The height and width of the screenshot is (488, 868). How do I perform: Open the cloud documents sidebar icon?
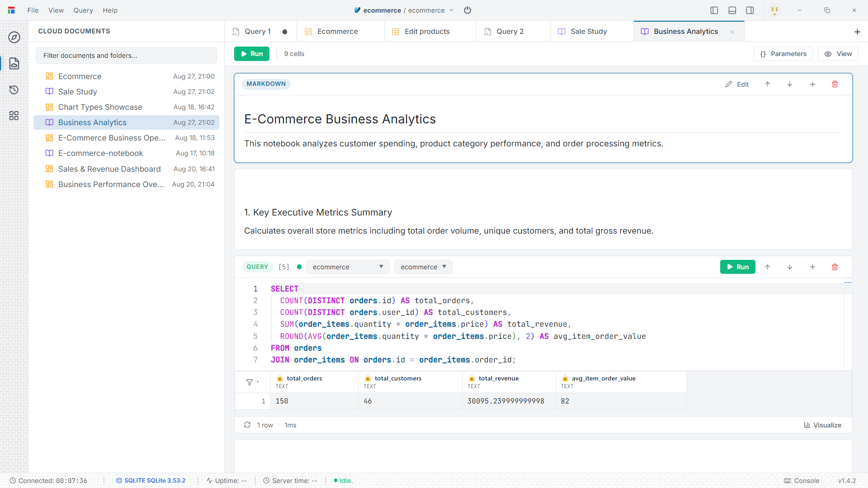[14, 63]
